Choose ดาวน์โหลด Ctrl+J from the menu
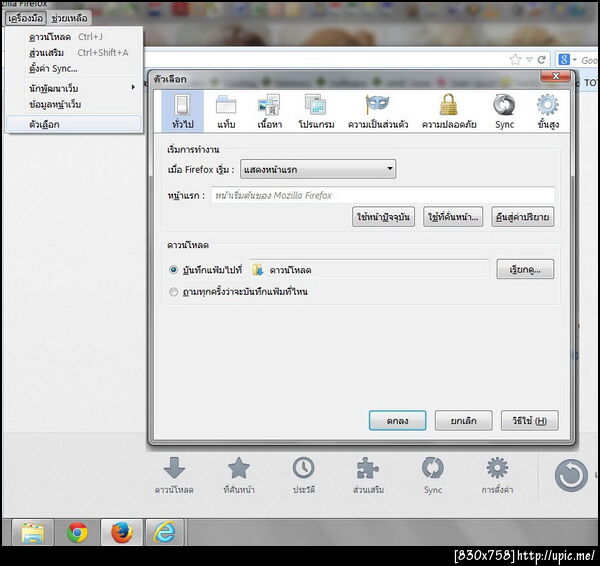Image resolution: width=600 pixels, height=566 pixels. point(74,37)
